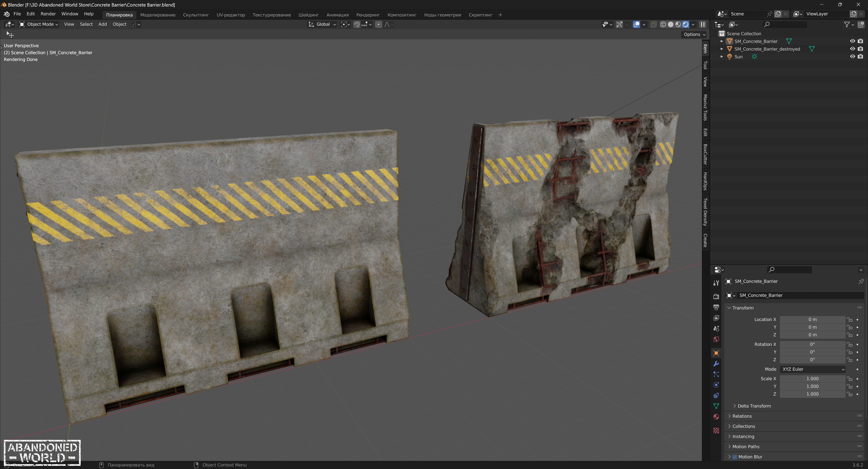This screenshot has width=868, height=469.
Task: Open the Scene properties tab
Action: (x=716, y=329)
